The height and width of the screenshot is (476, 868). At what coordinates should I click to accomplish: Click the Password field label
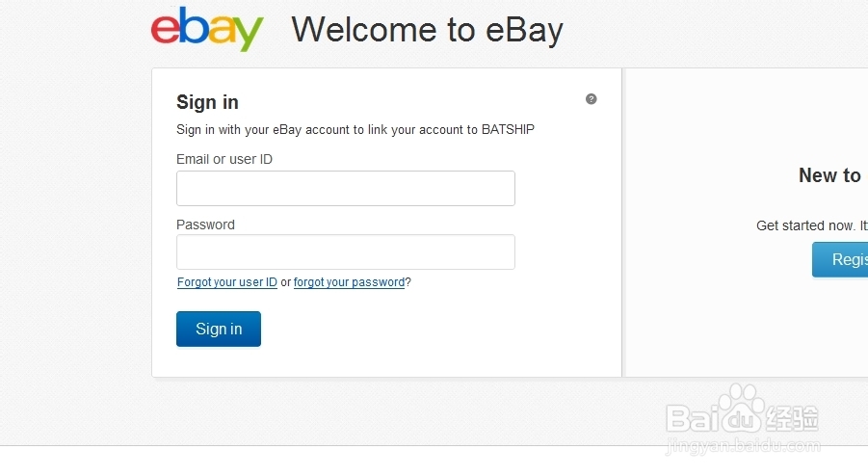205,225
